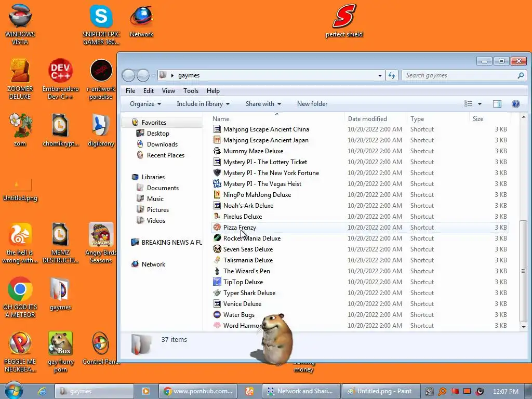Open address bar previous locations dropdown
This screenshot has height=399, width=532.
[380, 75]
